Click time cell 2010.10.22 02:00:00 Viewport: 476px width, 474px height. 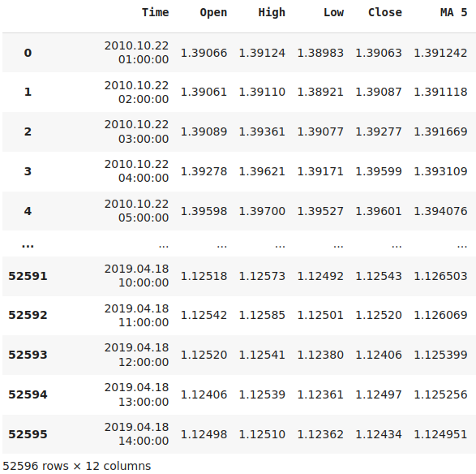coord(136,92)
